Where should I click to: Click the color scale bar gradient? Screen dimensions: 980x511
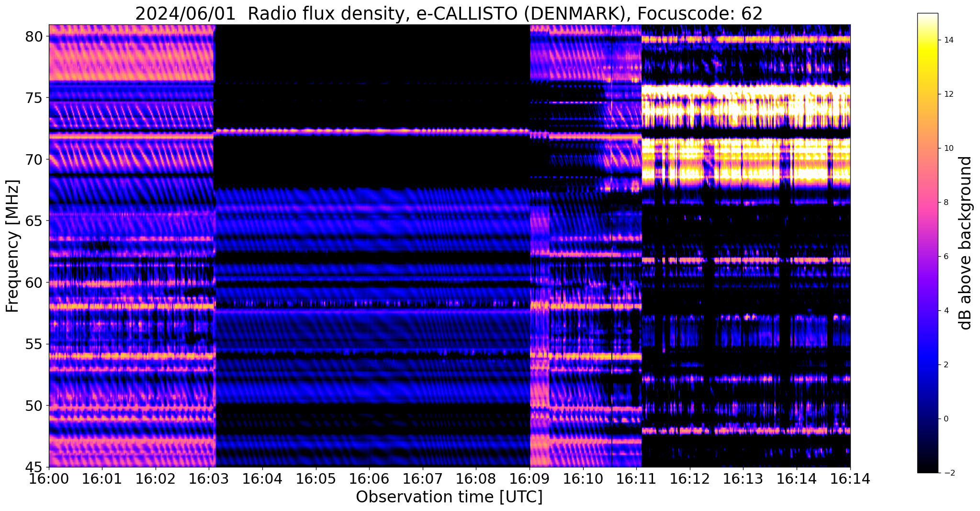pos(927,243)
